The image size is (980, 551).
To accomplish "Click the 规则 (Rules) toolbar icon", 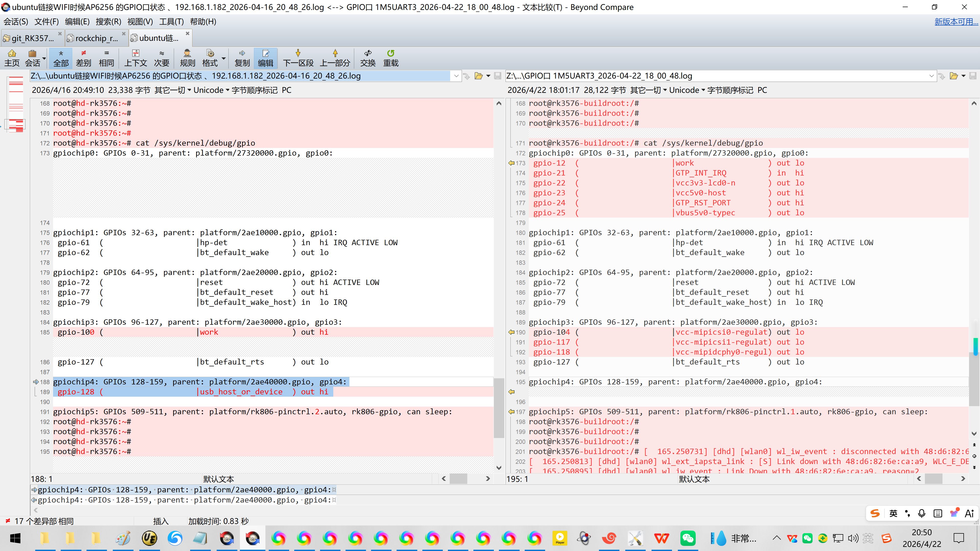I will (187, 58).
